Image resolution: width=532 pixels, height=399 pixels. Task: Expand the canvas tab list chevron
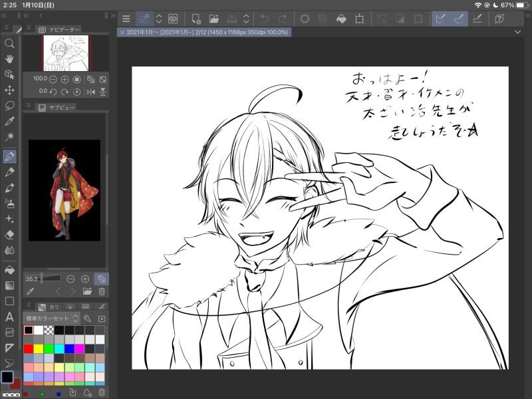tap(517, 32)
